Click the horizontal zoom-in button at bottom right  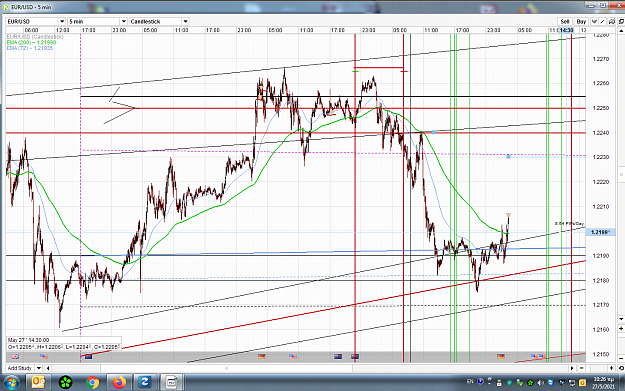tap(612, 368)
